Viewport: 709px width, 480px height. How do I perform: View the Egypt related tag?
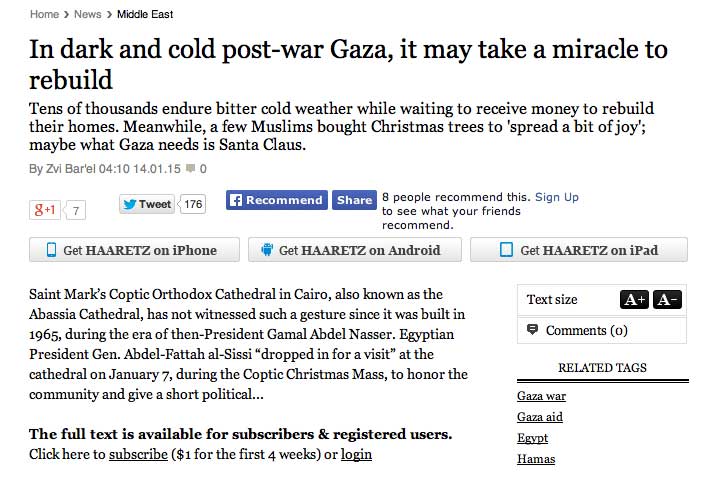coord(532,438)
